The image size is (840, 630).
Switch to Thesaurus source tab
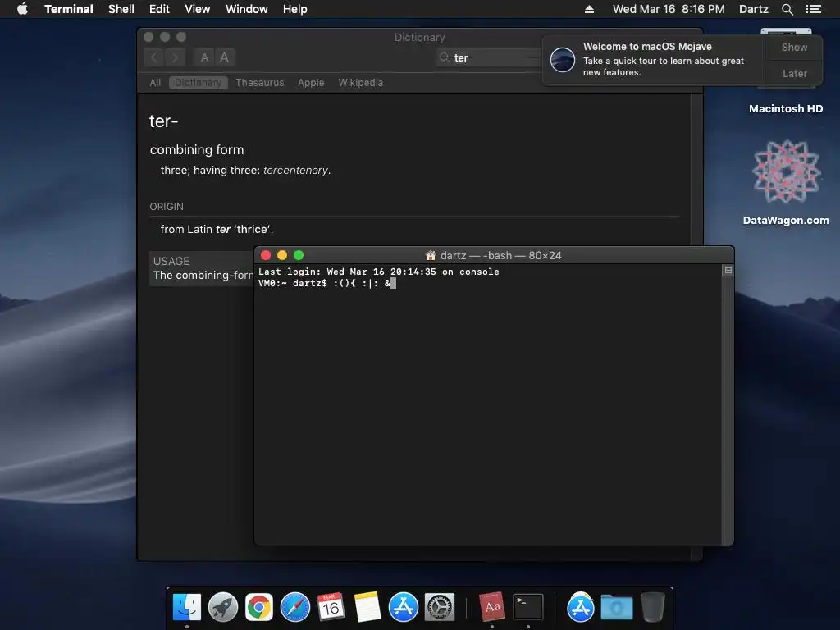tap(260, 83)
